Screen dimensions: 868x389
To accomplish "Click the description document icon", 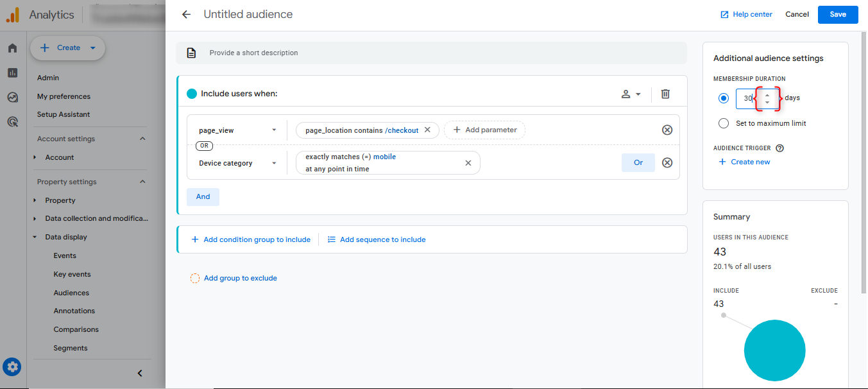I will [191, 53].
